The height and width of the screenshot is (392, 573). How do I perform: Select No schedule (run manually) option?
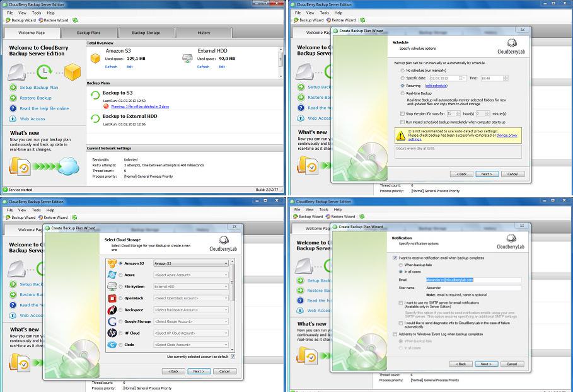(402, 70)
